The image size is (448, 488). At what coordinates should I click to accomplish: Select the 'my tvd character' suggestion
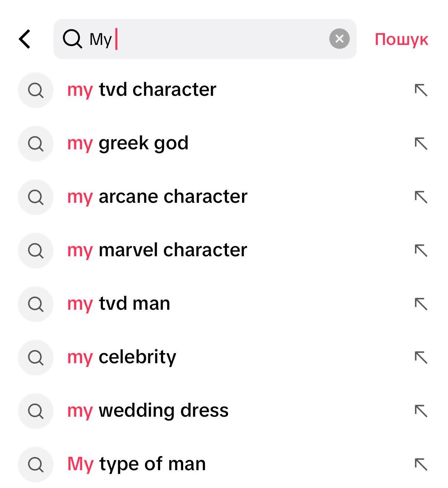point(142,90)
